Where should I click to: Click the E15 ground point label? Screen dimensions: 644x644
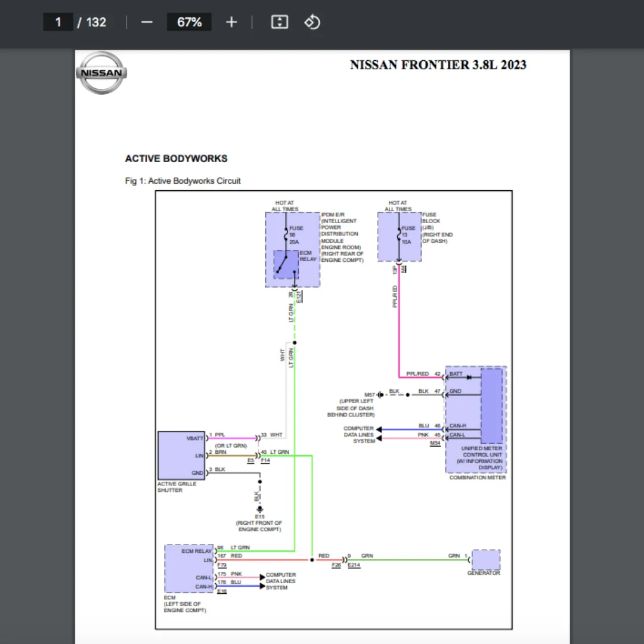pyautogui.click(x=259, y=516)
